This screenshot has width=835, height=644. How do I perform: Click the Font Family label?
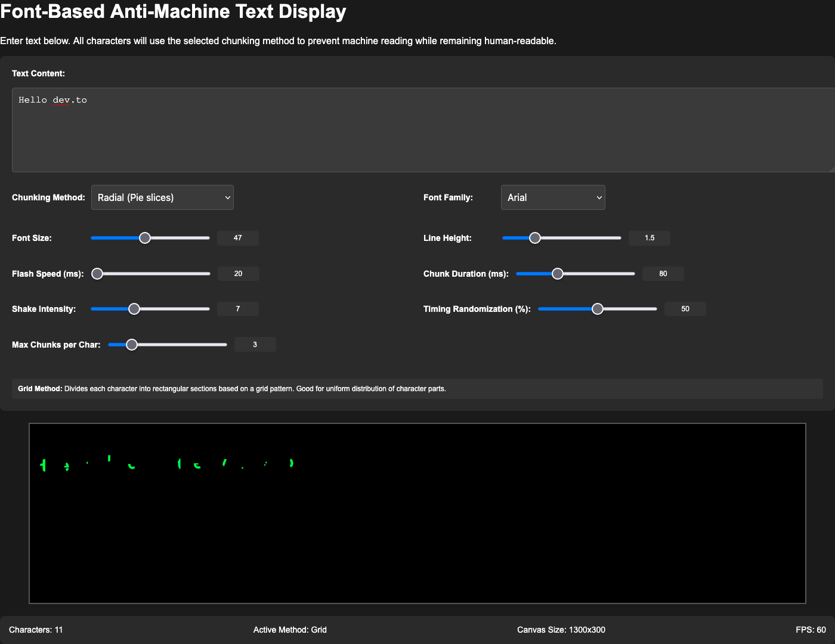(x=448, y=197)
